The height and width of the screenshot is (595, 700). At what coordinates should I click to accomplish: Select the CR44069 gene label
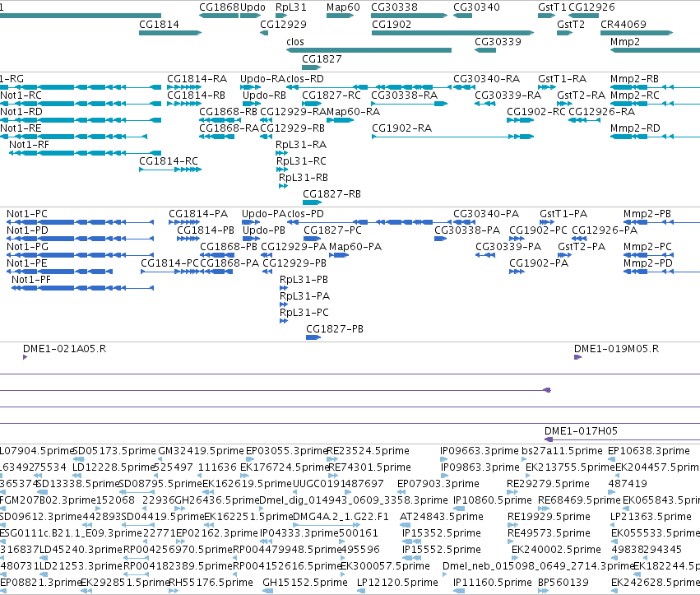[x=624, y=24]
